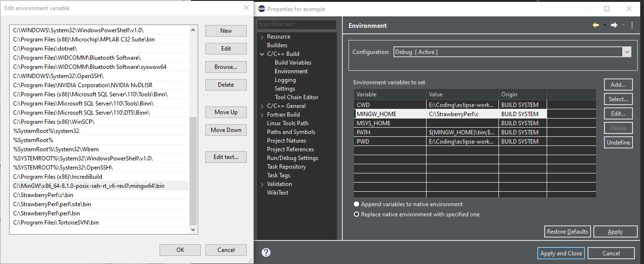Screen dimensions: 644x264
Task: Open the Tool Chain Editor page
Action: 296,97
